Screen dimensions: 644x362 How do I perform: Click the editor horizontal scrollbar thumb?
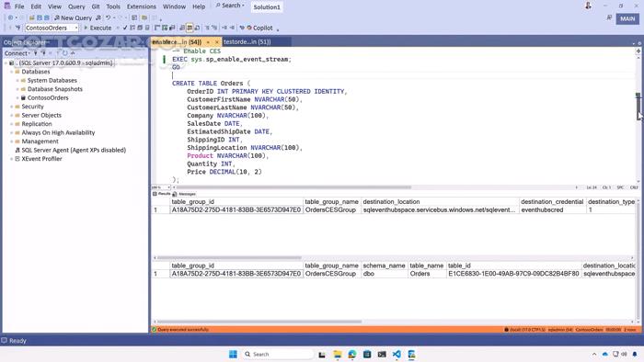pos(293,187)
